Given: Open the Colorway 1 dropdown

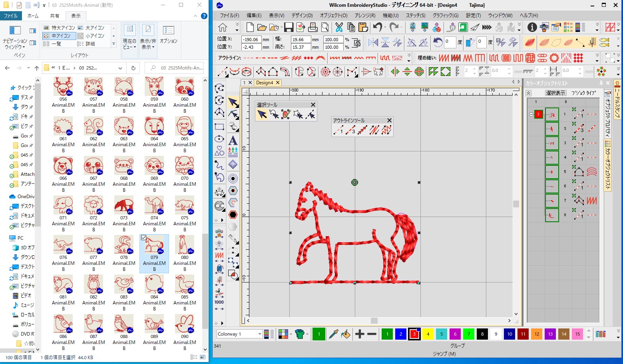Looking at the screenshot, I should click(x=259, y=334).
